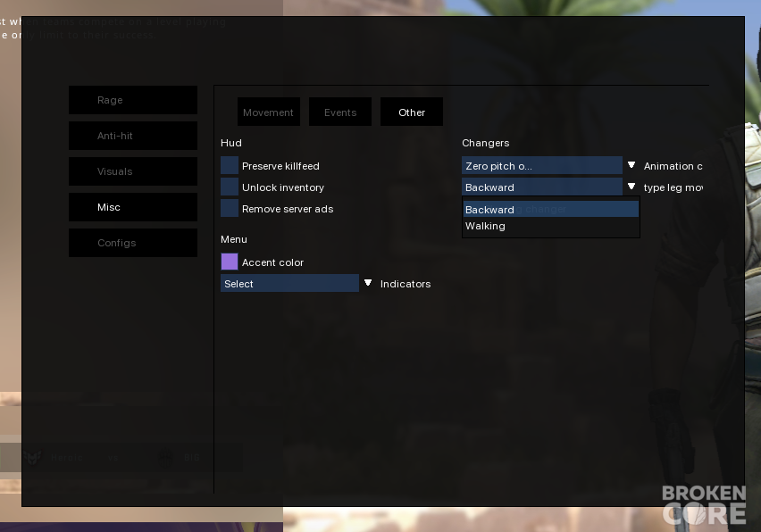Open the Anti-hit section

(133, 136)
